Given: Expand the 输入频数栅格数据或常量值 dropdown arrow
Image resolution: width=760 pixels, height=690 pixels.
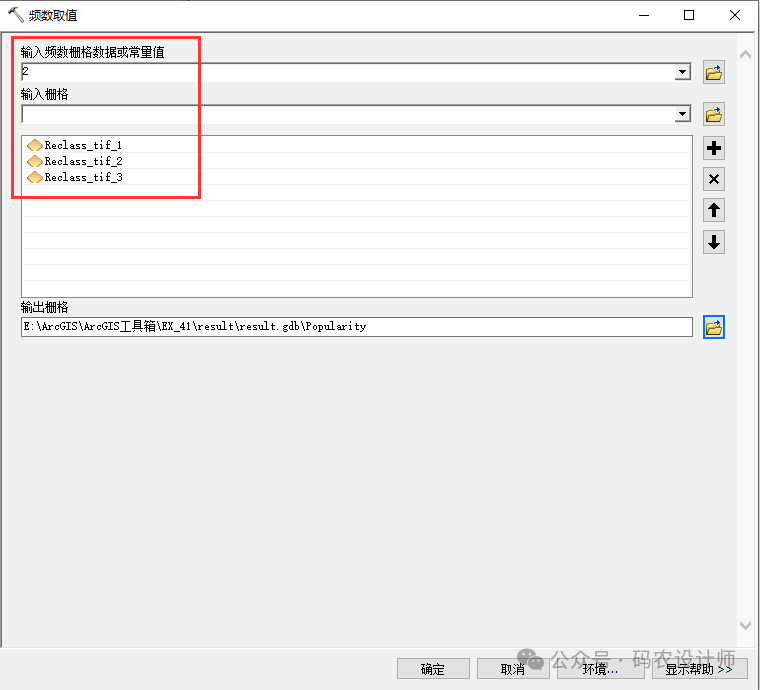Looking at the screenshot, I should click(x=683, y=72).
